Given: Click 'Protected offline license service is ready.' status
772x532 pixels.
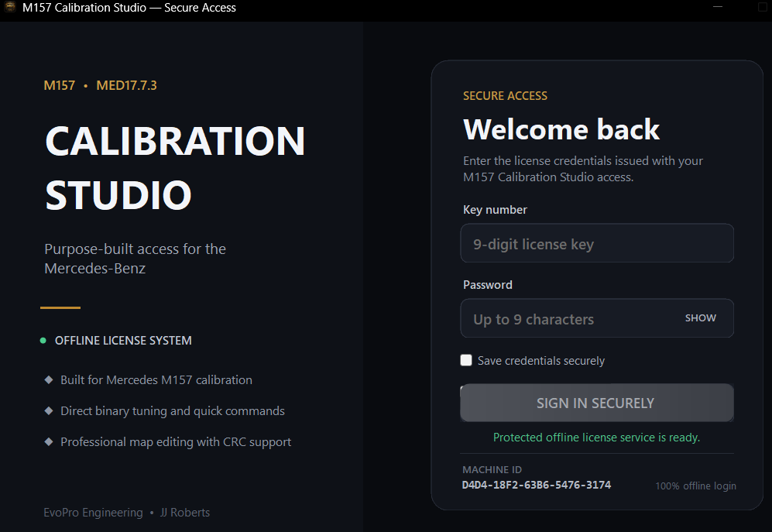Looking at the screenshot, I should pyautogui.click(x=596, y=438).
